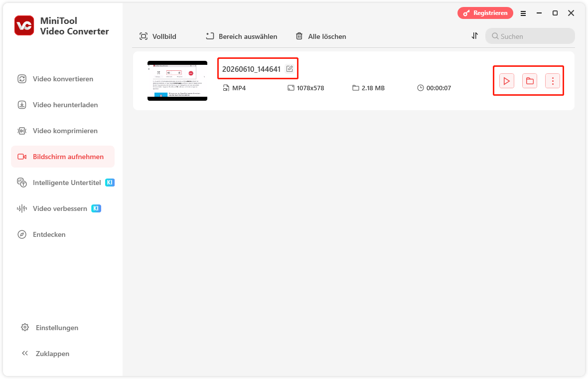Open the Video konvertieren section
Image resolution: width=588 pixels, height=379 pixels.
click(x=63, y=79)
